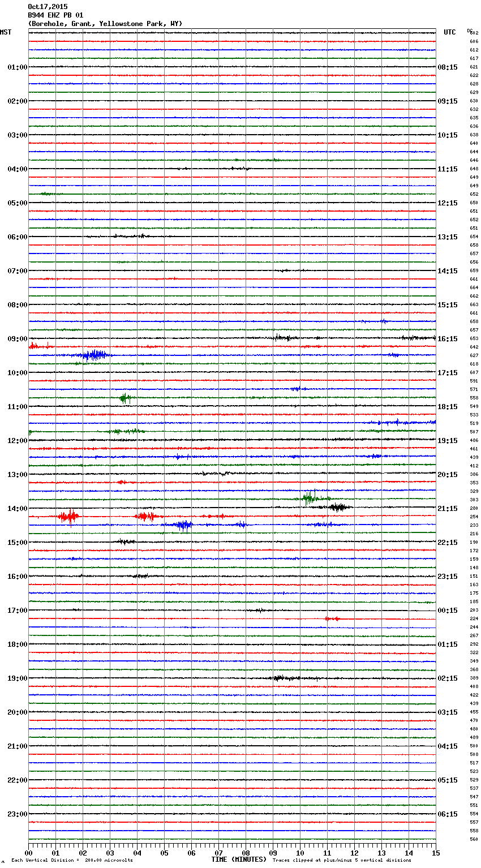Select the 15:00 MST time label
Image resolution: width=481 pixels, height=868 pixels.
[x=18, y=543]
